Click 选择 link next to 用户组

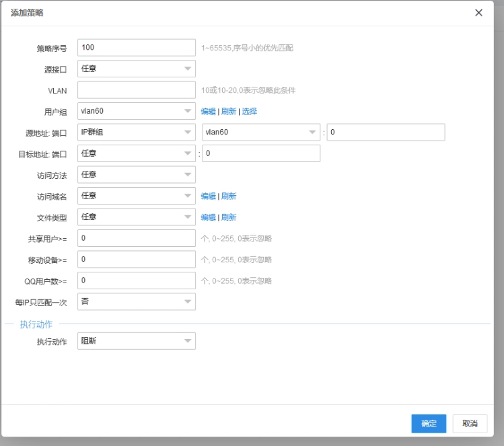250,112
